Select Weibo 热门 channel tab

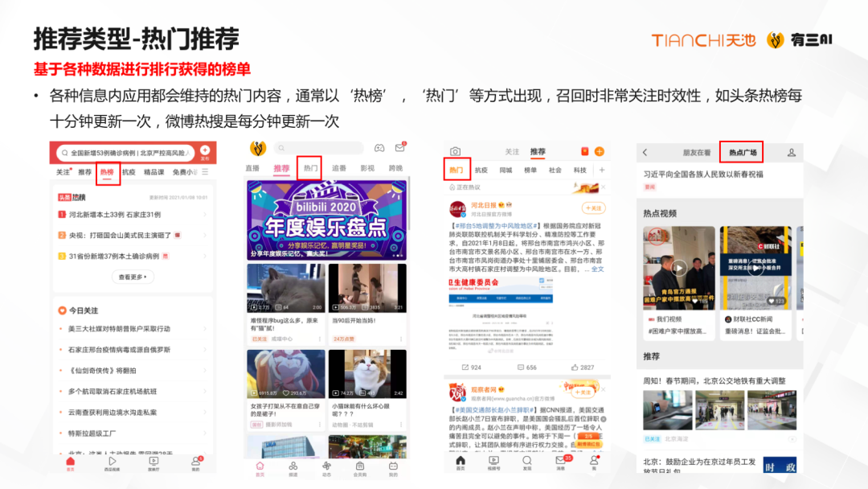point(457,170)
